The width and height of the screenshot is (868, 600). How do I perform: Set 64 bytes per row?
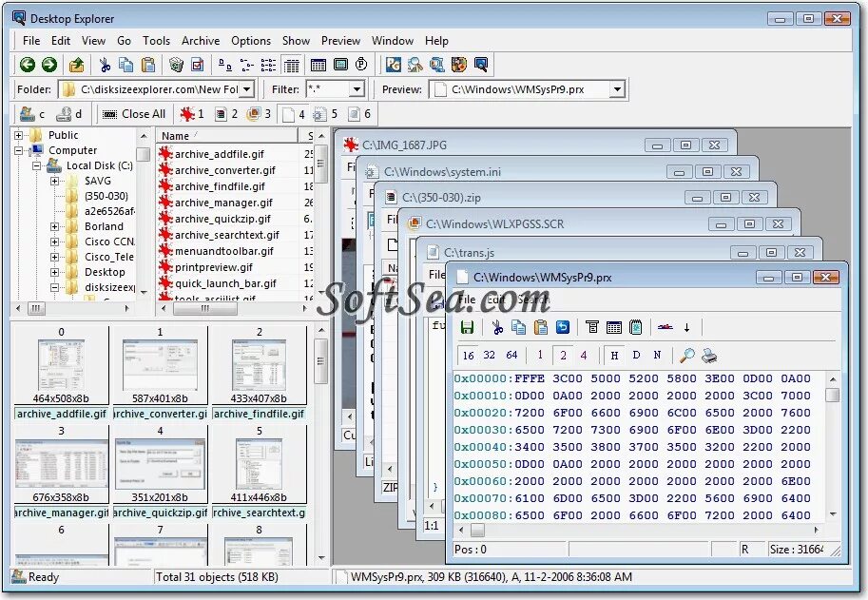click(511, 356)
